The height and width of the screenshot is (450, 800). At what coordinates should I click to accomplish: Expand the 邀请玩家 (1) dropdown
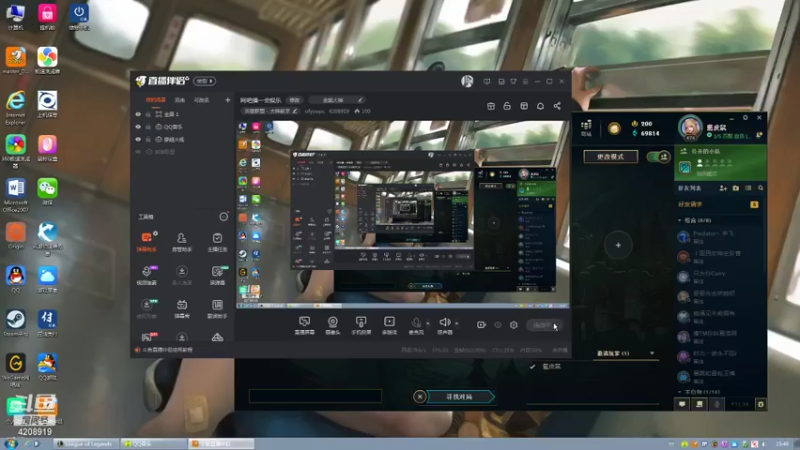(x=625, y=353)
